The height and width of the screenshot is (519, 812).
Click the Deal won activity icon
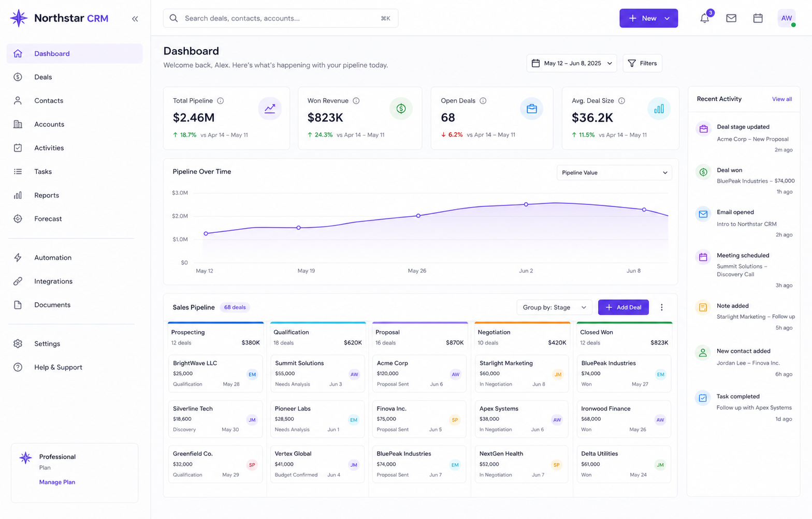click(x=703, y=172)
